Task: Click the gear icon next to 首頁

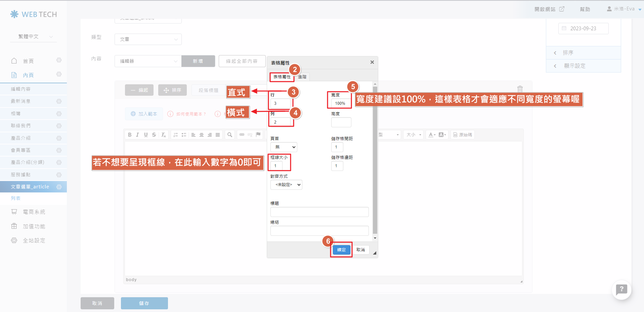Action: [x=59, y=60]
